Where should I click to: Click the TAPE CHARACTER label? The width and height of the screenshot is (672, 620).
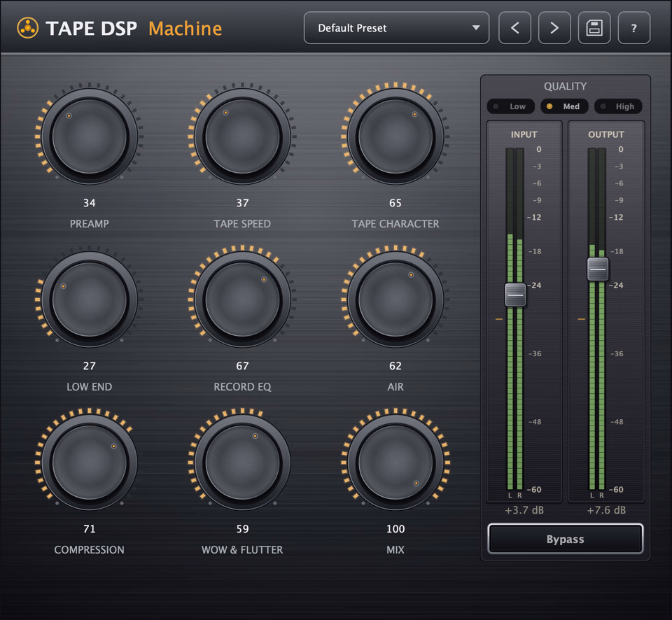pos(395,224)
